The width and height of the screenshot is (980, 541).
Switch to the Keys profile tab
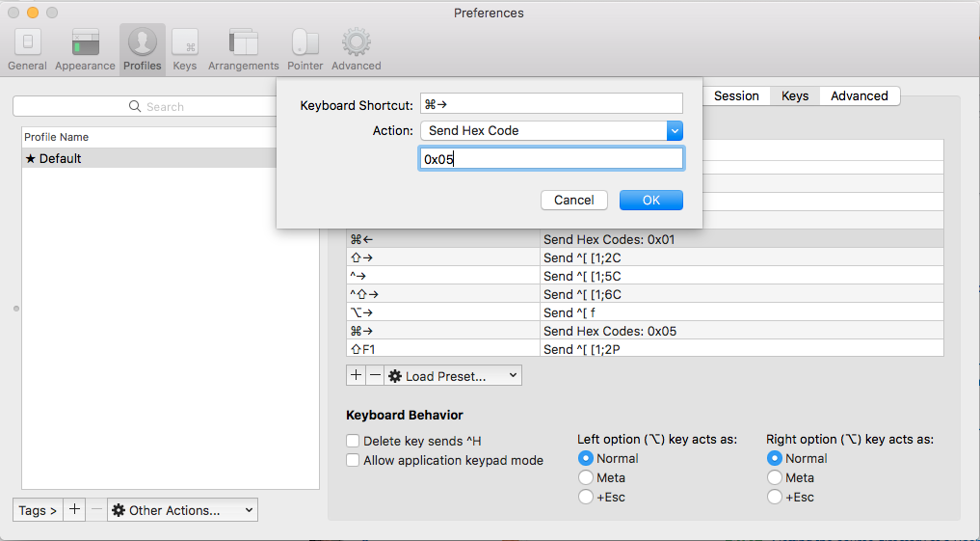(795, 95)
